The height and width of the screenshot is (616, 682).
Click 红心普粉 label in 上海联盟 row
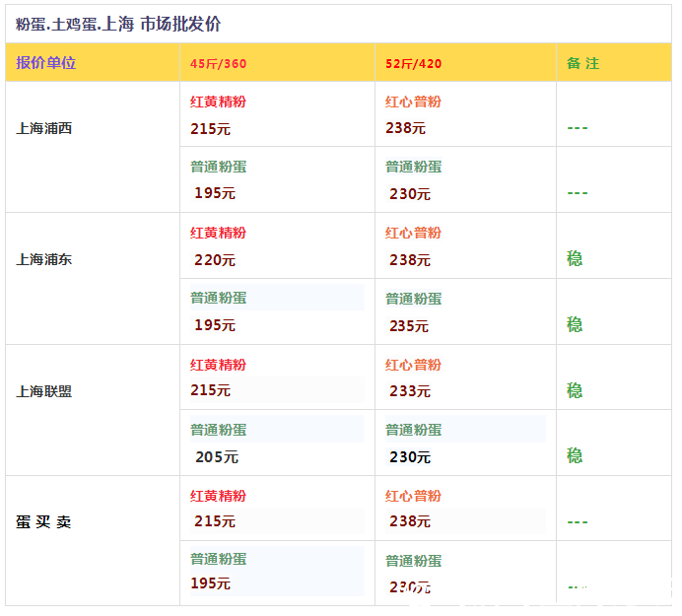(413, 365)
